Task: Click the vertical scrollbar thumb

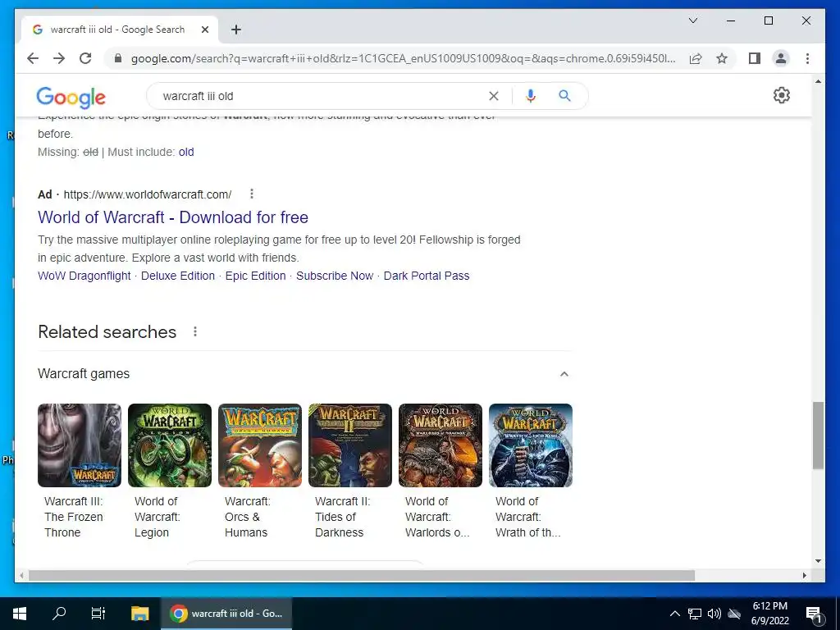Action: click(x=818, y=436)
